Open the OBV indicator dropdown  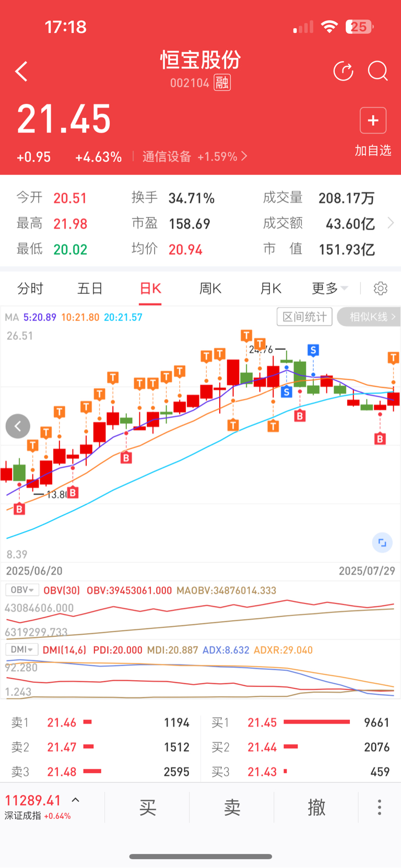pyautogui.click(x=22, y=590)
